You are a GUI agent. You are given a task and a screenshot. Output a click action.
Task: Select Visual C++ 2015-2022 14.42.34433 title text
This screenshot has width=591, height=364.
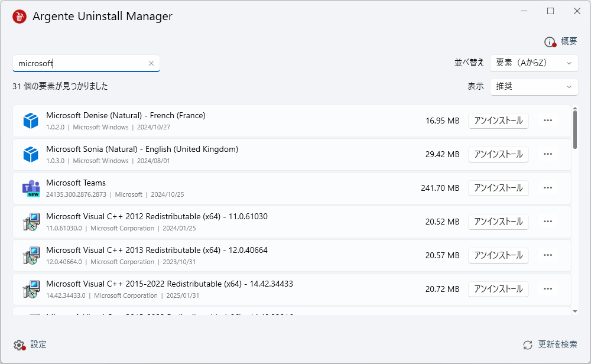pos(170,284)
